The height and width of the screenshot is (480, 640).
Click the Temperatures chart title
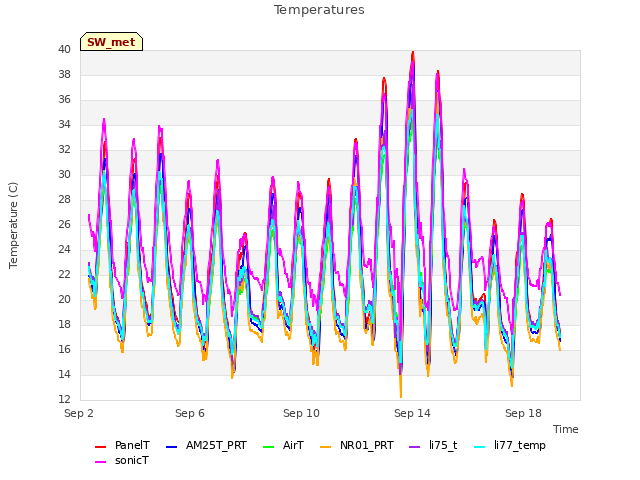[x=319, y=10]
